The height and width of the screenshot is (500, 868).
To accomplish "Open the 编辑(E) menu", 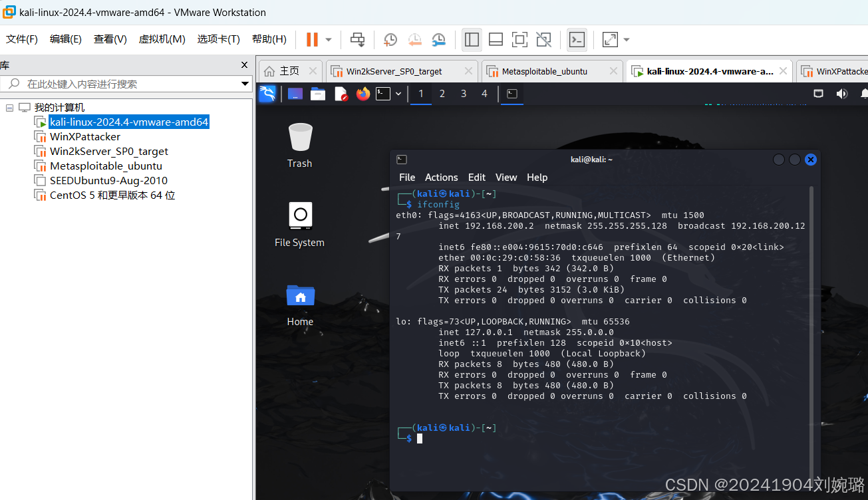I will [66, 39].
